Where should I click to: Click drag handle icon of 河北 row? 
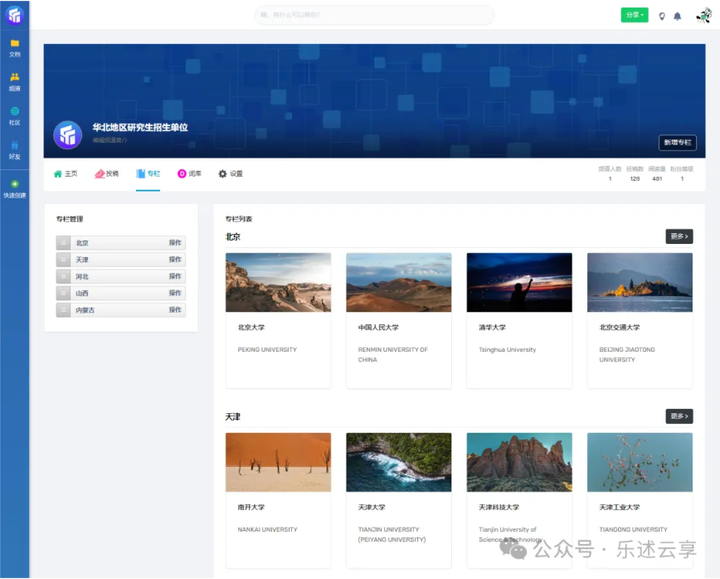pyautogui.click(x=63, y=276)
